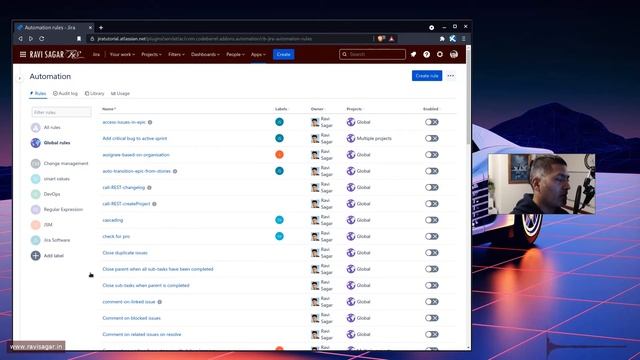The width and height of the screenshot is (640, 360).
Task: Open the Projects dropdown menu
Action: click(151, 54)
